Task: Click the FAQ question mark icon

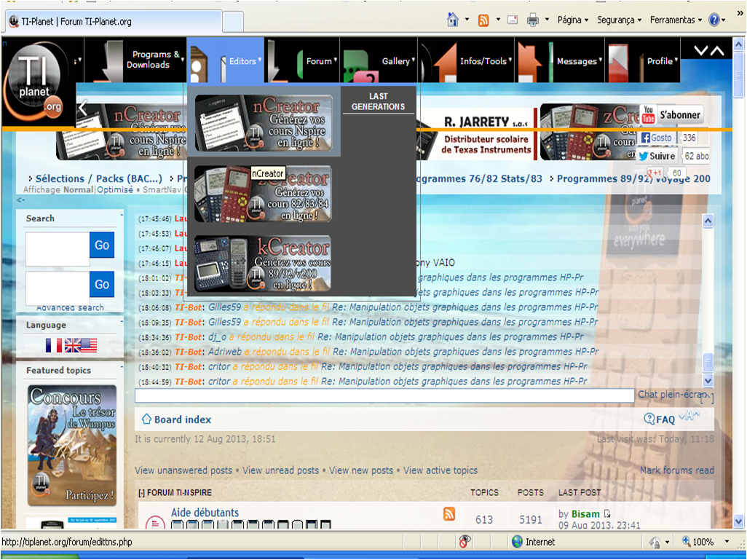Action: coord(649,419)
